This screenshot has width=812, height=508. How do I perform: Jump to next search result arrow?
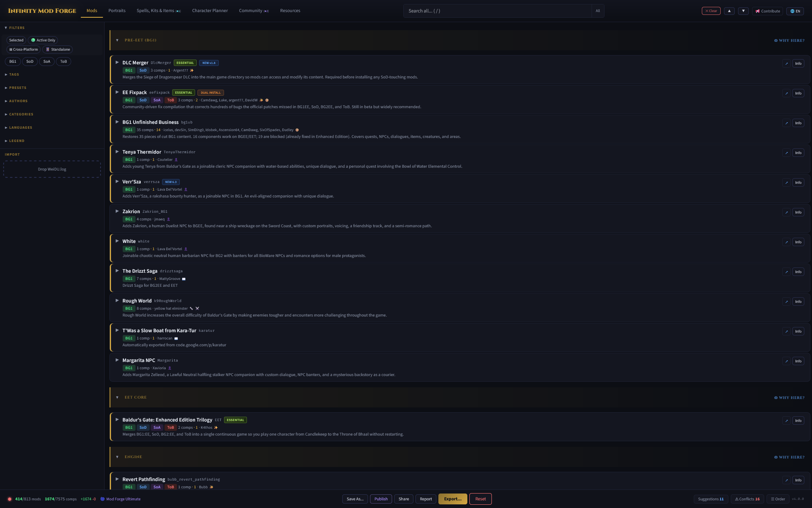[x=743, y=11]
